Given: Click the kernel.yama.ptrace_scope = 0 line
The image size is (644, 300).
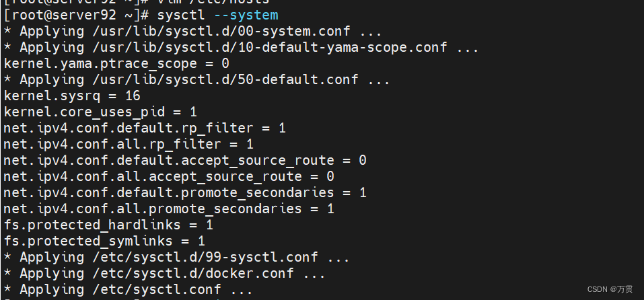Looking at the screenshot, I should (116, 64).
